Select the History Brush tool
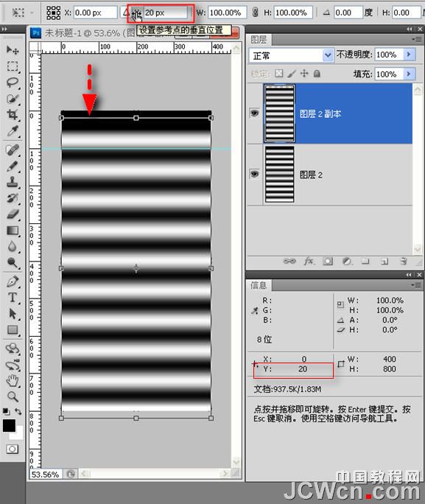This screenshot has width=425, height=504. click(x=13, y=198)
